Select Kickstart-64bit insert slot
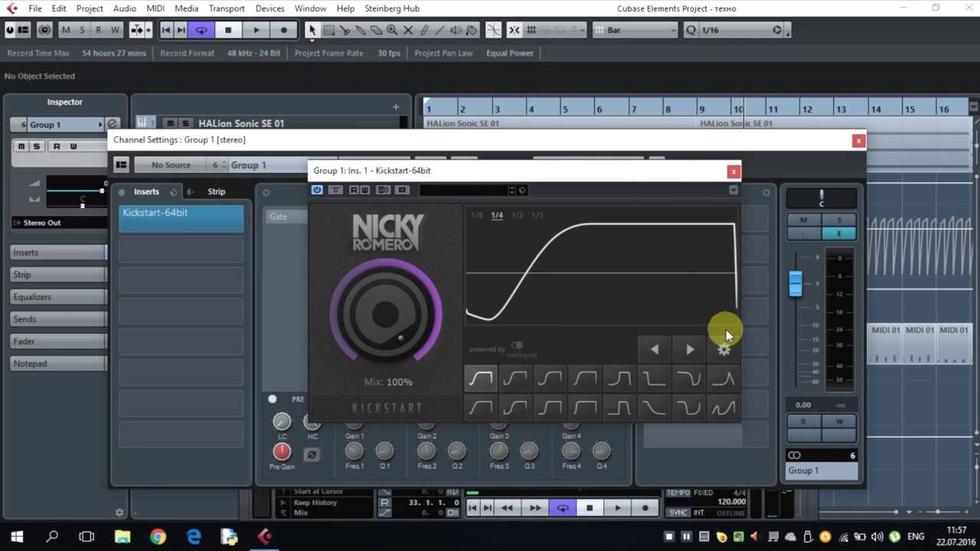 tap(181, 218)
